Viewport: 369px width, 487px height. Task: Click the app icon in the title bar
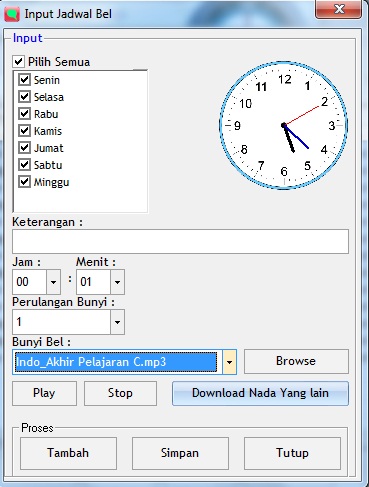pos(12,15)
